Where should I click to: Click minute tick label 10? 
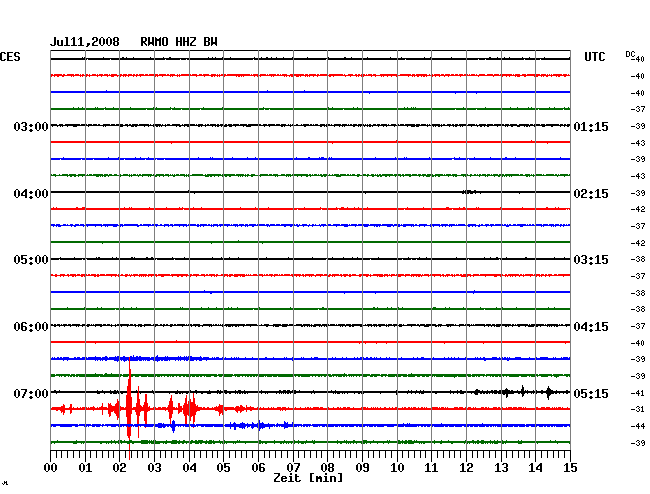coord(397,468)
